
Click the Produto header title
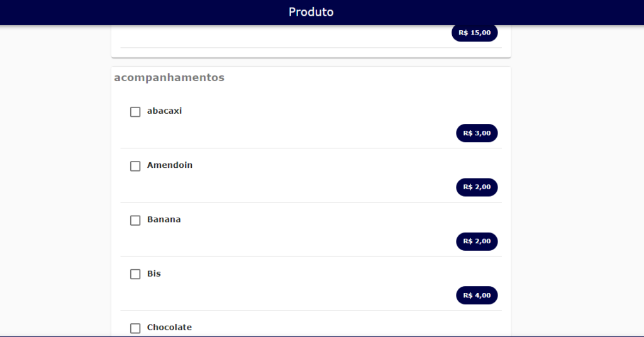coord(311,12)
